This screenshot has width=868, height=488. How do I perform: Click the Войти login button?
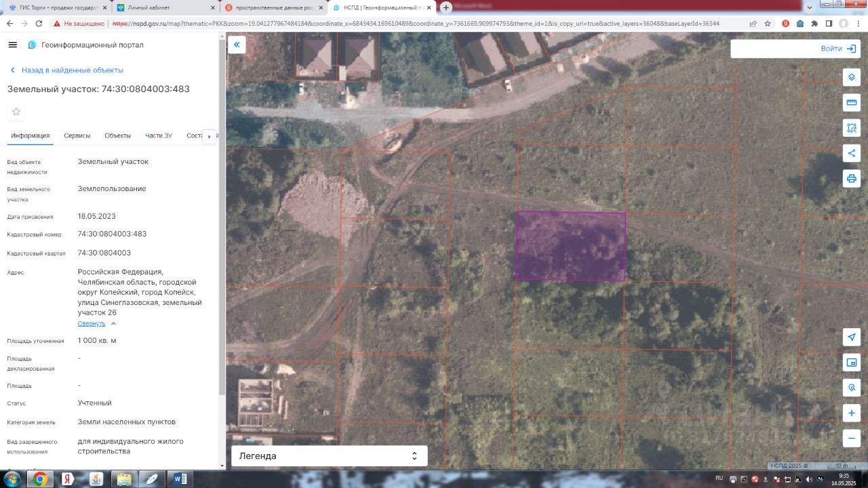[838, 49]
